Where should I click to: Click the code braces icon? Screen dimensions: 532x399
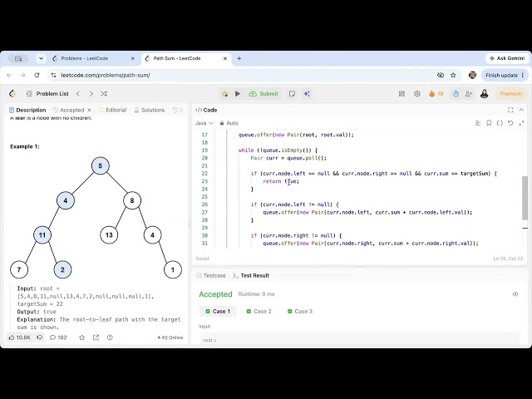coord(500,123)
